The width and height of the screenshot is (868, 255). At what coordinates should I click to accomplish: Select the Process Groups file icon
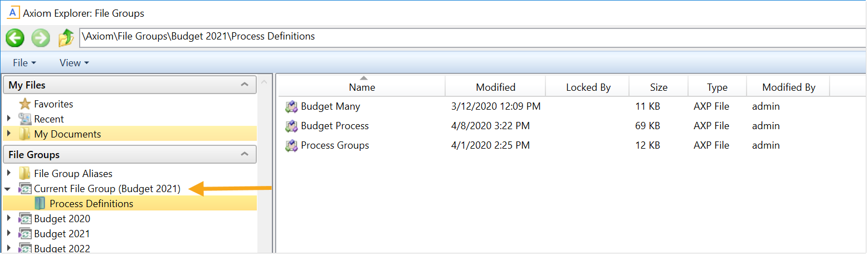[x=291, y=145]
